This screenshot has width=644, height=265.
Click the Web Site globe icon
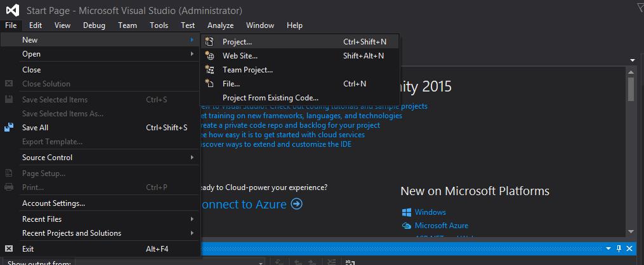tap(209, 56)
